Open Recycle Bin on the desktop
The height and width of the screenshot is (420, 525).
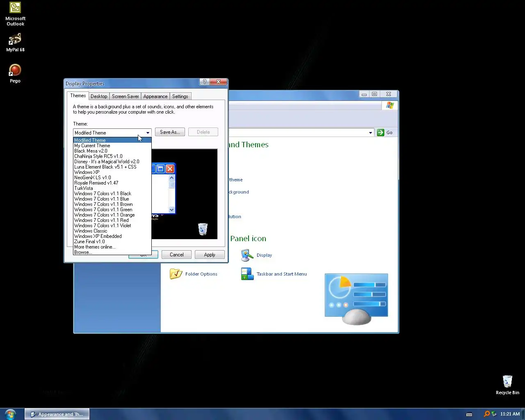507,385
